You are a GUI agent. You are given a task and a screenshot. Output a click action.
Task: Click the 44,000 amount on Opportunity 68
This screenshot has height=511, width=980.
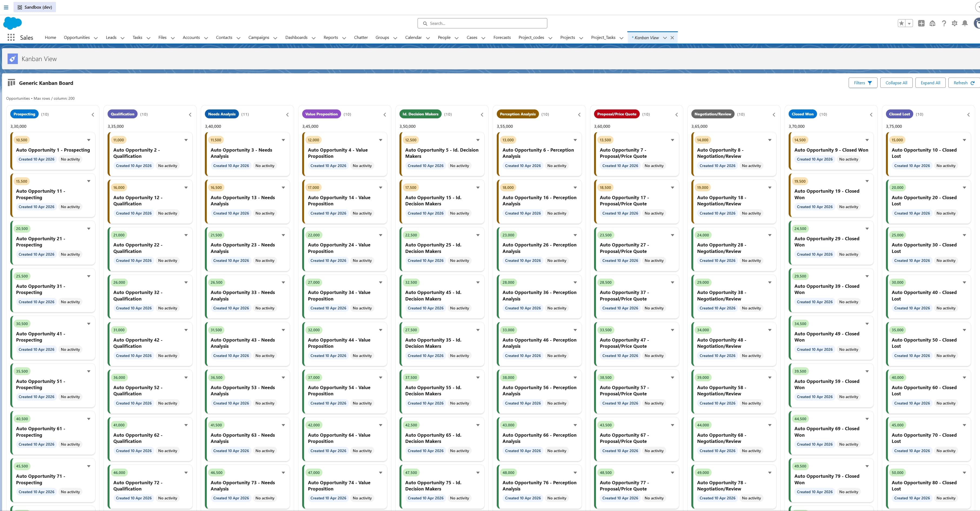coord(703,425)
